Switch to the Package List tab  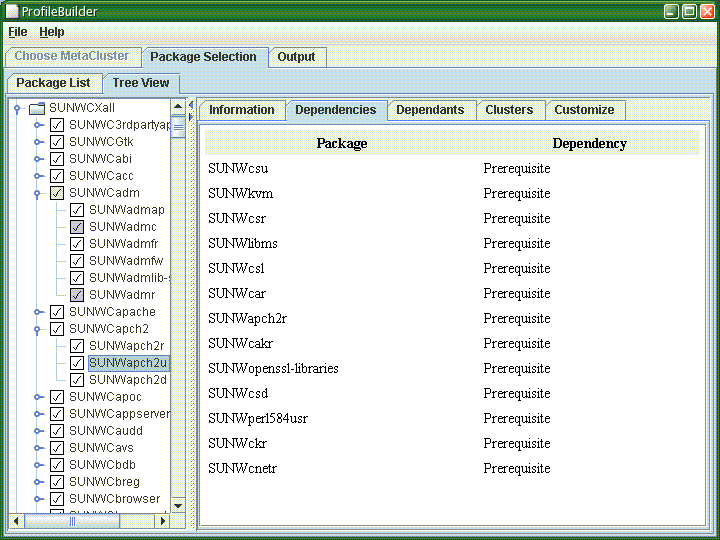pyautogui.click(x=54, y=83)
